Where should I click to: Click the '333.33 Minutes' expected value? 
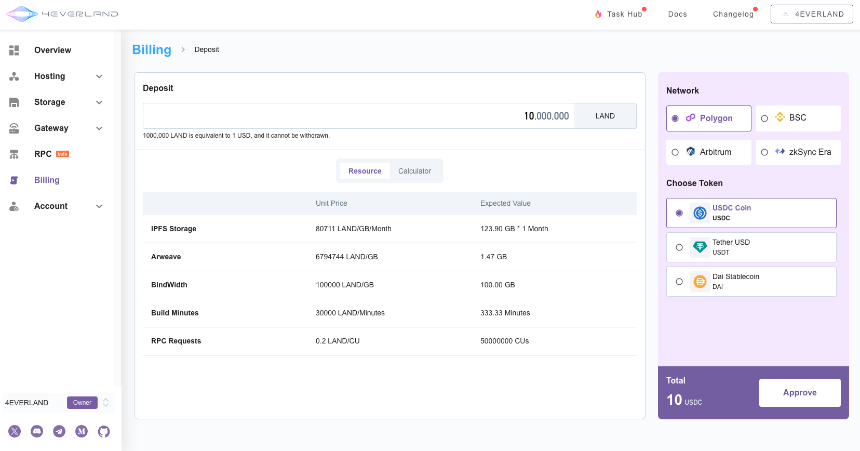(x=505, y=313)
